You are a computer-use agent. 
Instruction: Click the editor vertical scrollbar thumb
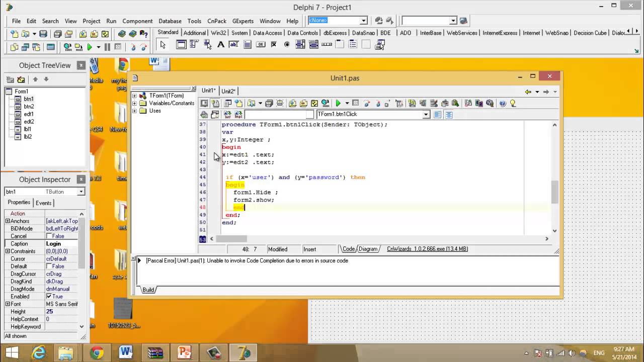pyautogui.click(x=554, y=192)
